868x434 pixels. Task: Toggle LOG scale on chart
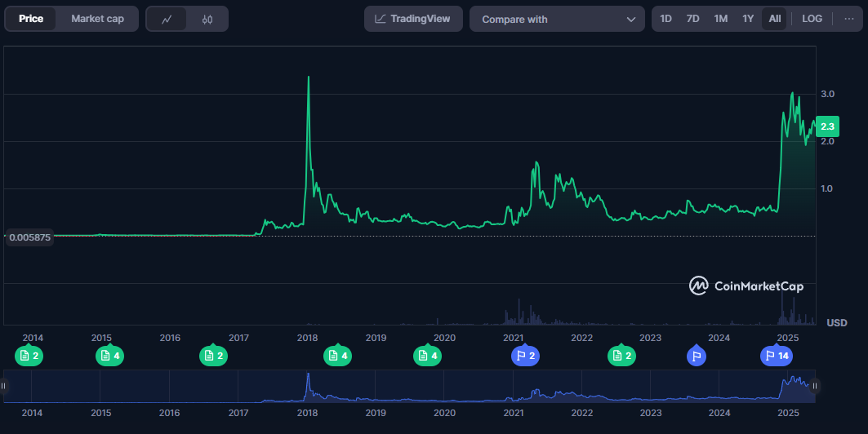pyautogui.click(x=812, y=19)
